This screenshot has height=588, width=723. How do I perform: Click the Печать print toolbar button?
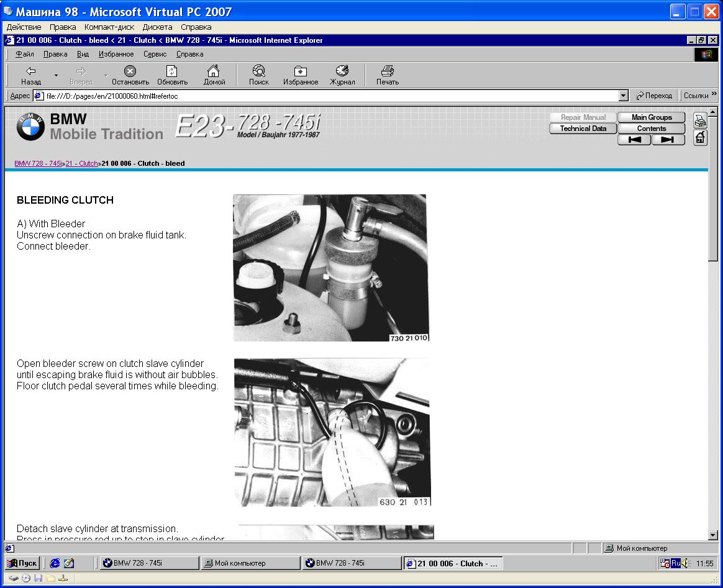point(387,75)
